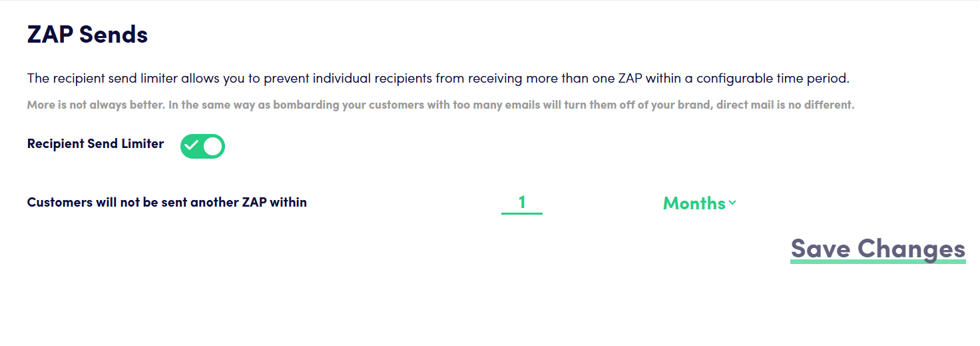Click the word 'ZAP' in the page title
This screenshot has height=346, width=980.
click(x=51, y=34)
